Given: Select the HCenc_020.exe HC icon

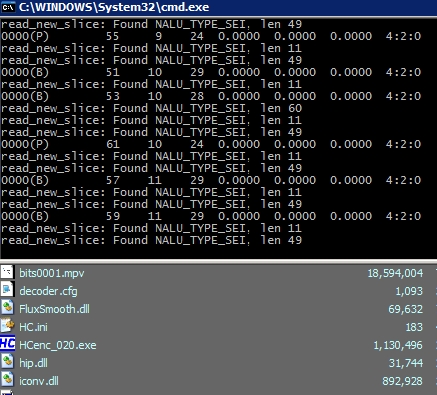Looking at the screenshot, I should [7, 344].
